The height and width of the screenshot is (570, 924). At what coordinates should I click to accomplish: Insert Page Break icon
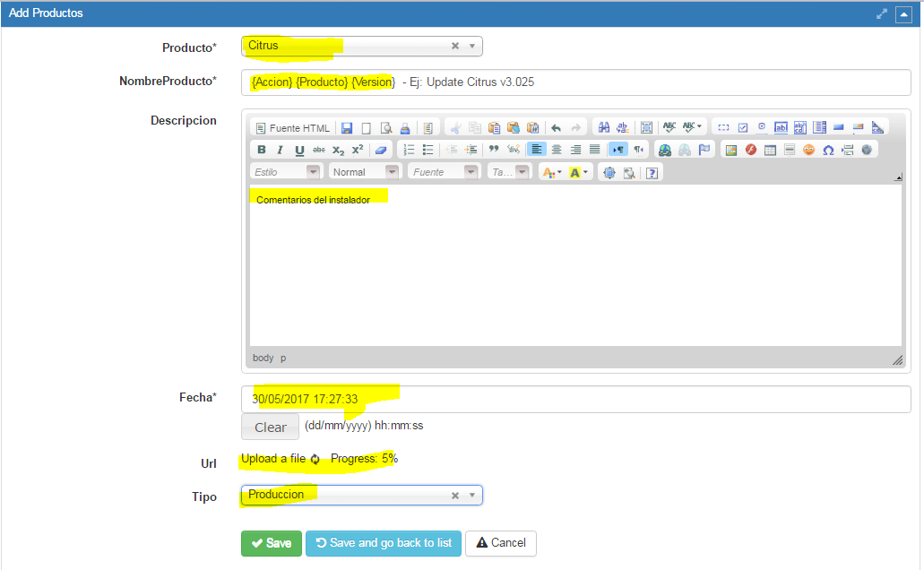[x=848, y=150]
